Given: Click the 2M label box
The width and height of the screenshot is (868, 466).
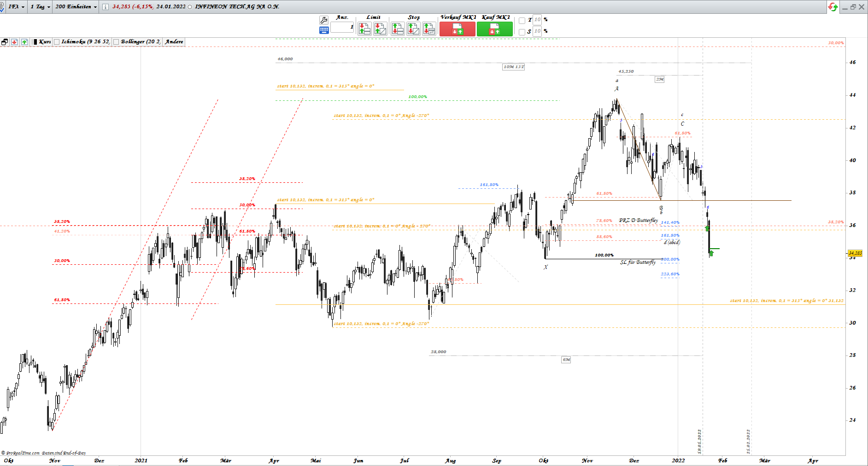Looking at the screenshot, I should pyautogui.click(x=660, y=79).
